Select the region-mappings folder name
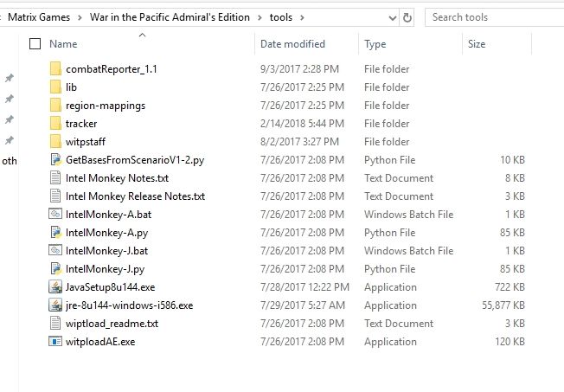This screenshot has height=392, width=564. (106, 106)
